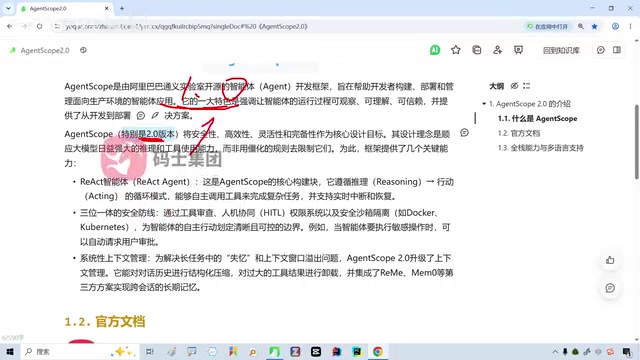640x360 pixels.
Task: Select the AgentScope2.0 browser tab
Action: 65,9
